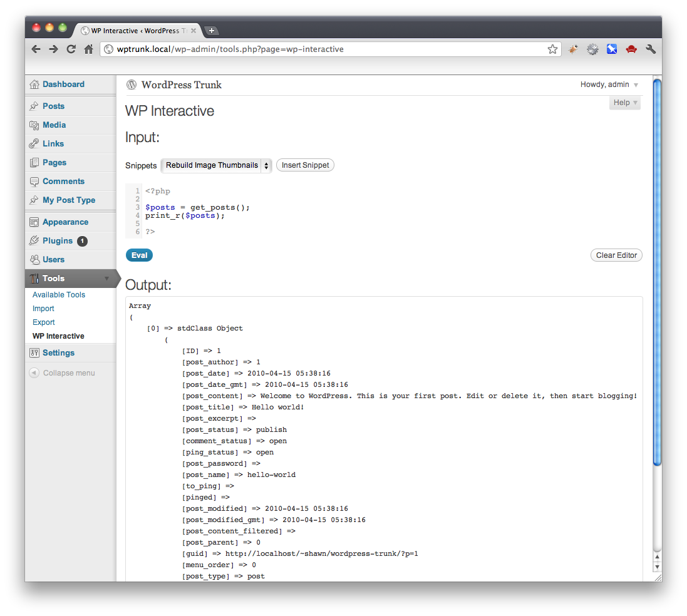Collapse the admin menu
Screen dimensions: 687x616
(x=62, y=373)
